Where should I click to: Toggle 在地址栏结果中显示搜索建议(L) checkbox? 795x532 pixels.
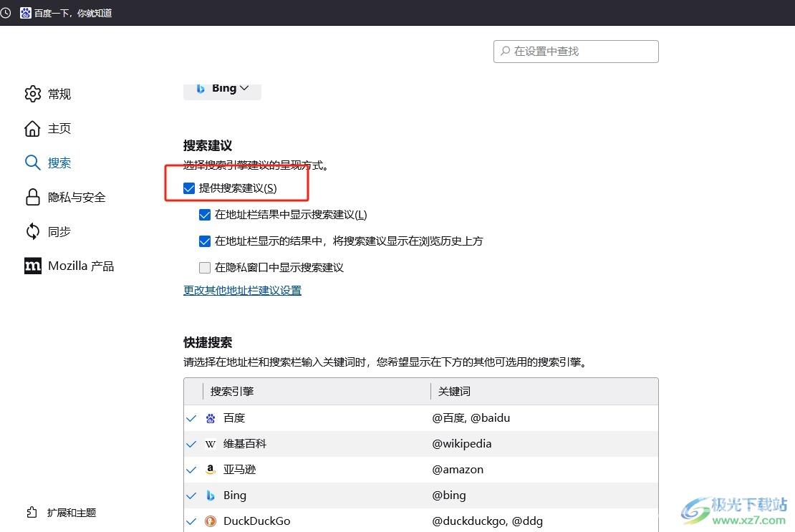tap(205, 215)
